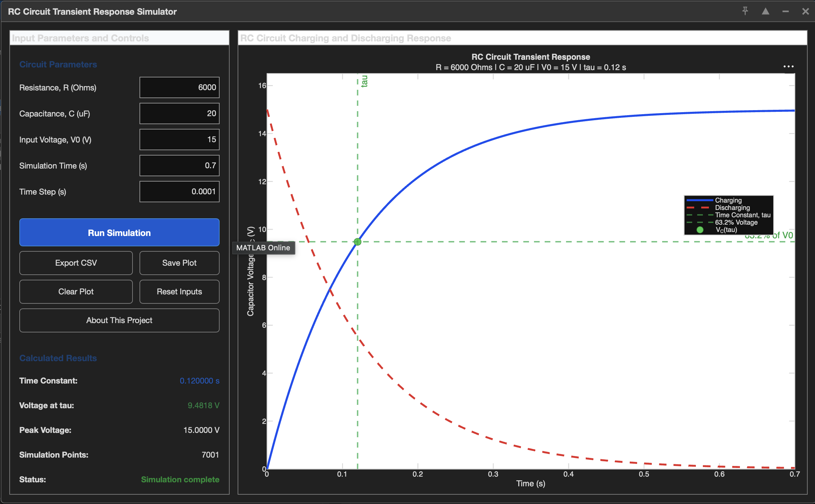
Task: Click the Voltage at tau value 9.4818 V
Action: click(x=204, y=406)
